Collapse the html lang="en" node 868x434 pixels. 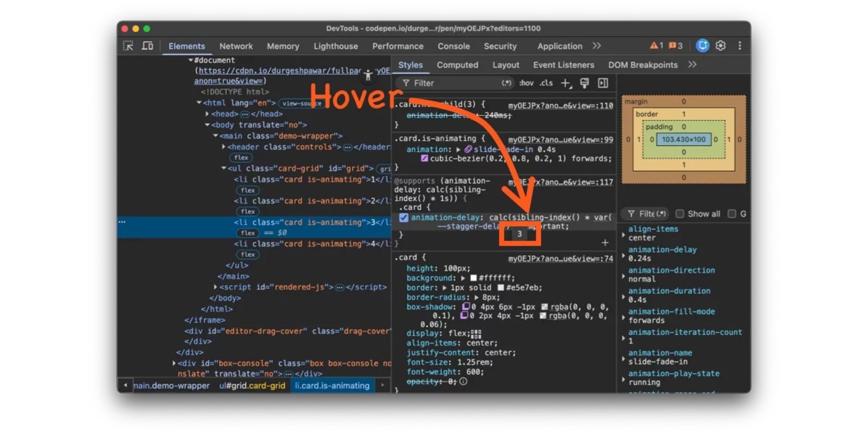click(x=199, y=103)
